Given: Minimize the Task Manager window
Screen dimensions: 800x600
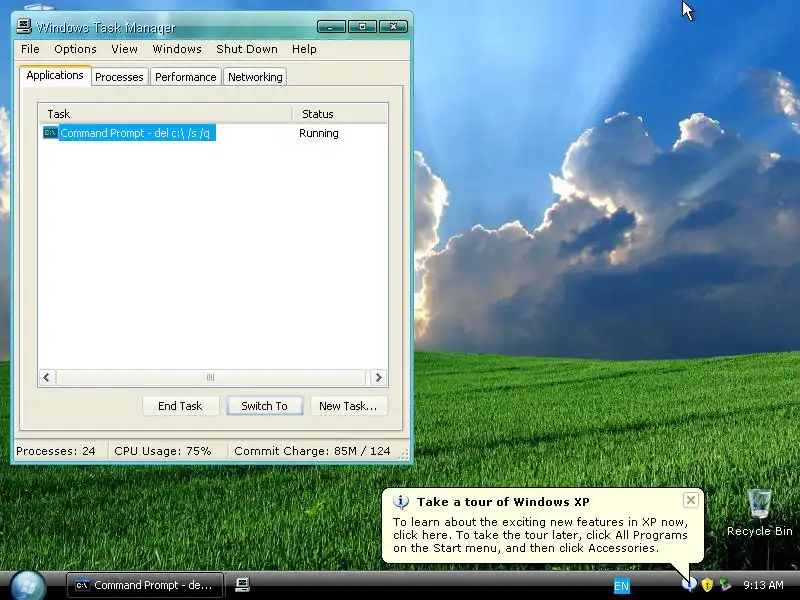Looking at the screenshot, I should [331, 27].
